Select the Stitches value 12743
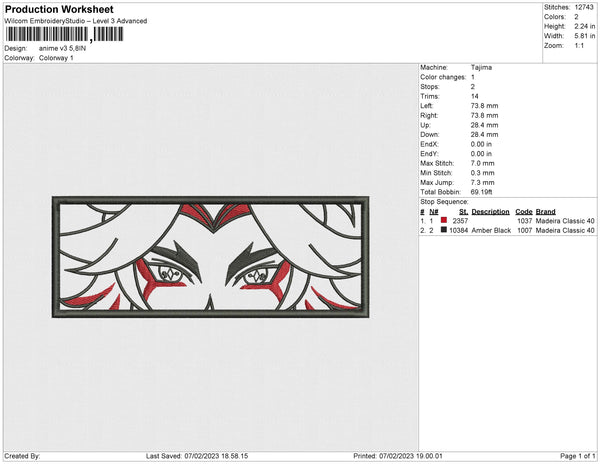 tap(584, 7)
